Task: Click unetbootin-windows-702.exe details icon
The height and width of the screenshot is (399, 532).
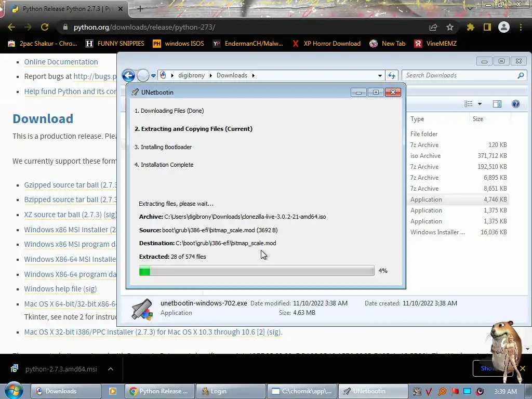Action: 142,309
